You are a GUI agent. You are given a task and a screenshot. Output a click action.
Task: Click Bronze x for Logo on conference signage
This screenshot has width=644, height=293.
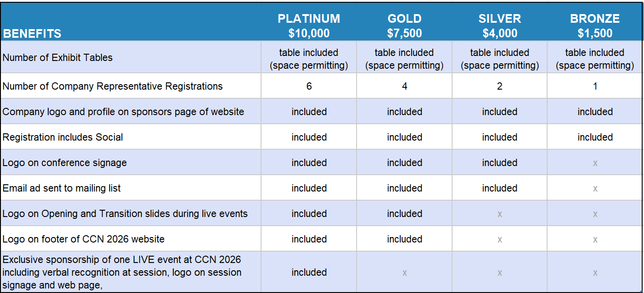click(595, 163)
